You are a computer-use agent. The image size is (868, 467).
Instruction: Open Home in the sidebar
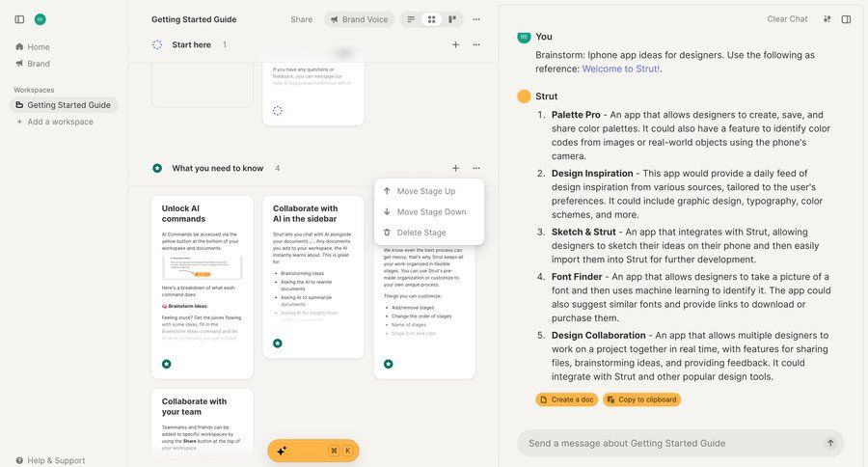[x=33, y=47]
